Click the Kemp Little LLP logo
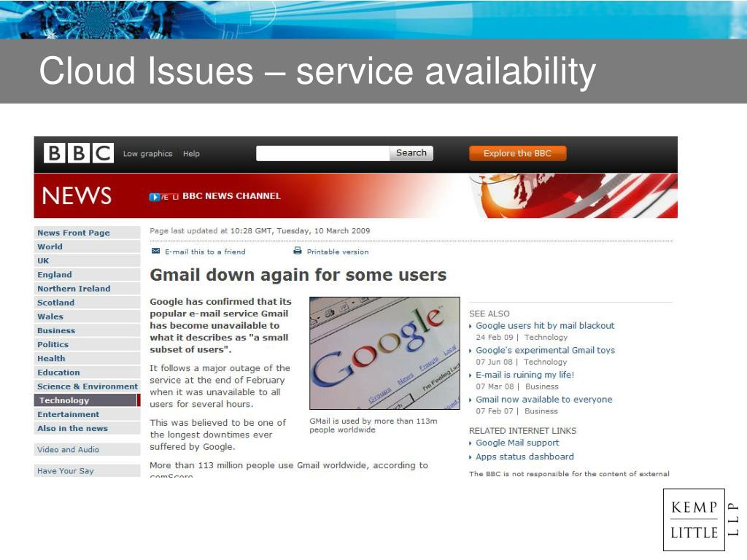The width and height of the screenshot is (747, 560). [x=701, y=520]
